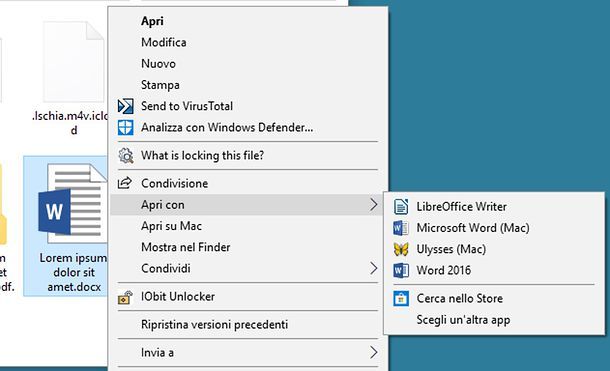Image resolution: width=610 pixels, height=371 pixels.
Task: Expand the Condividi chevron arrow
Action: [x=373, y=268]
